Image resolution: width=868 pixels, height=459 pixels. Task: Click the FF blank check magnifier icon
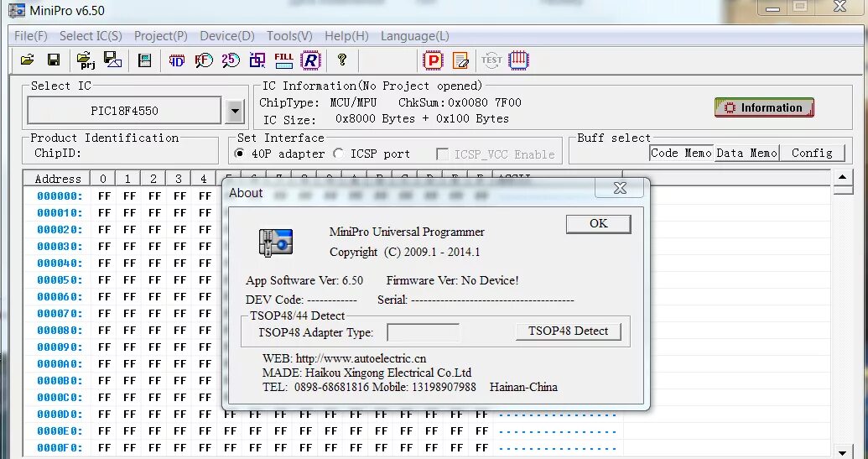[204, 60]
